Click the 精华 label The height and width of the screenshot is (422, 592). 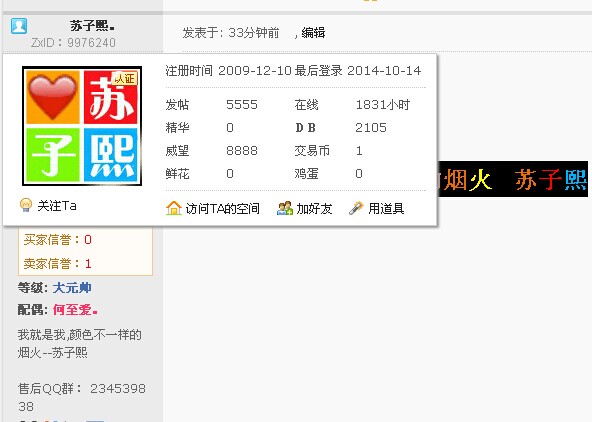point(177,128)
